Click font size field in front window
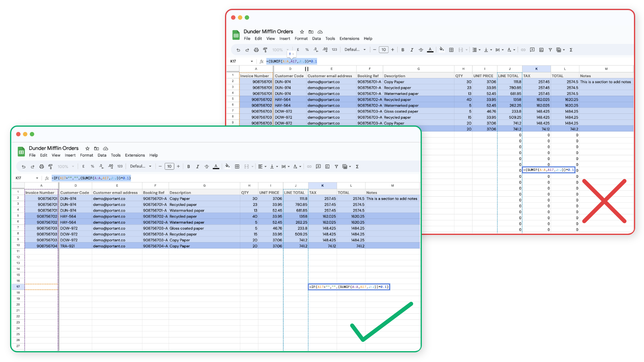Image resolution: width=644 pixels, height=362 pixels. pos(169,167)
